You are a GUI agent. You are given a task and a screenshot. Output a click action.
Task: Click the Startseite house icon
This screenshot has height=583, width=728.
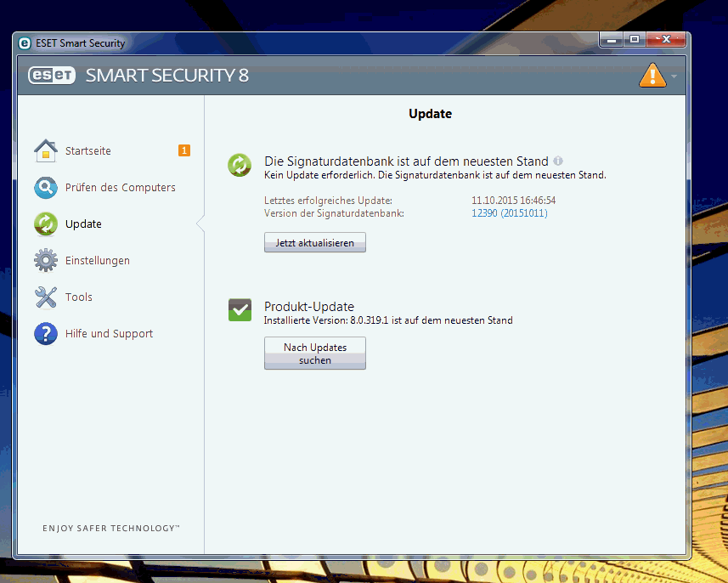coord(45,151)
